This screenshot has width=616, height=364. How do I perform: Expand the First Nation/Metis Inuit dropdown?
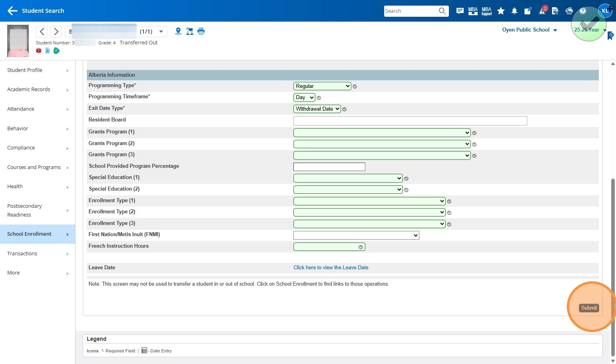coord(356,235)
